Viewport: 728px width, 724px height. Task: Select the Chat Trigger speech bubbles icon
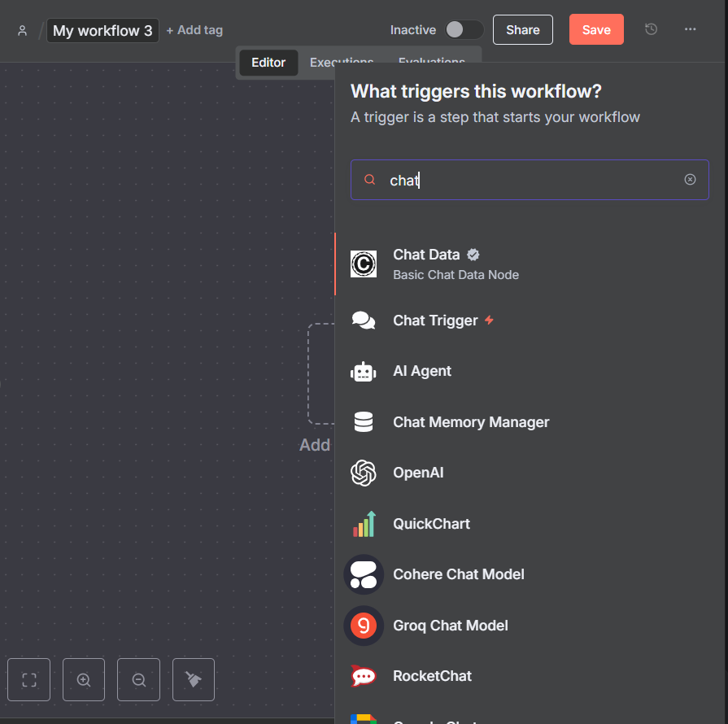[364, 321]
